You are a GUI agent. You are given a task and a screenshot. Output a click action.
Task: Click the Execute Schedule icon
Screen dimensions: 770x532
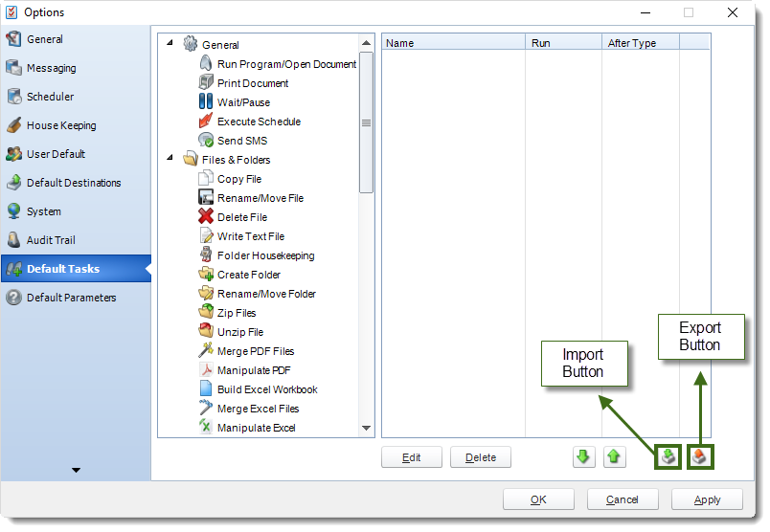pyautogui.click(x=206, y=121)
